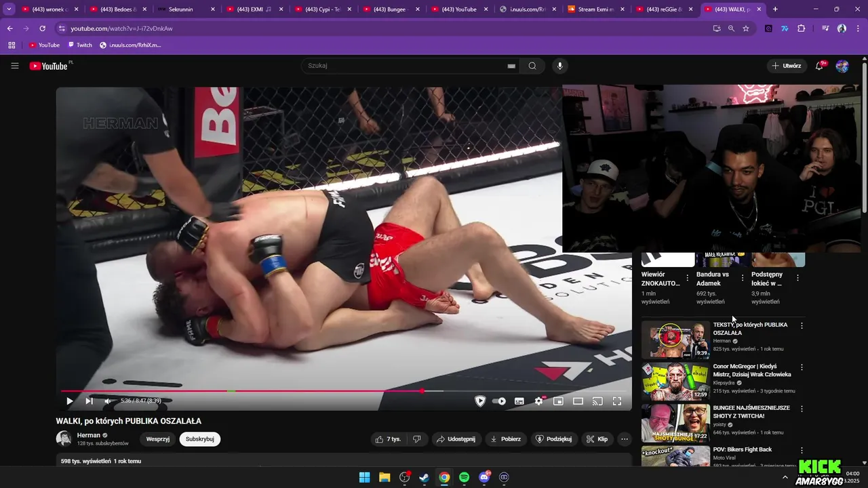Dislike the video

pos(417,439)
